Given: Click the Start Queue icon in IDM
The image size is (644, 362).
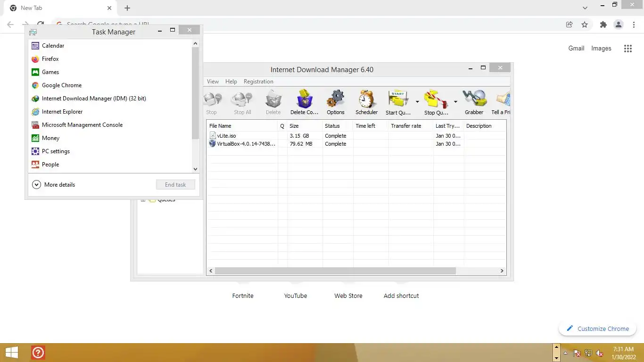Looking at the screenshot, I should tap(398, 103).
